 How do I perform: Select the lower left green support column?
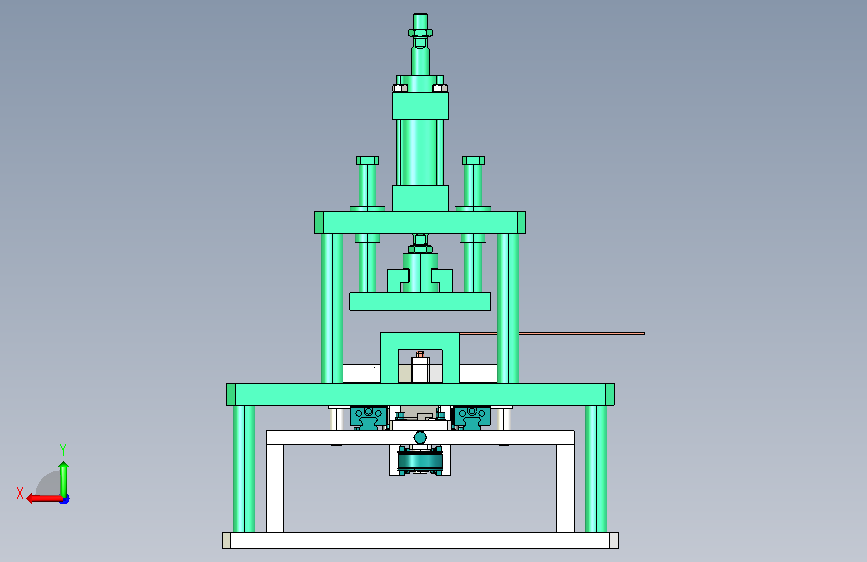[244, 469]
